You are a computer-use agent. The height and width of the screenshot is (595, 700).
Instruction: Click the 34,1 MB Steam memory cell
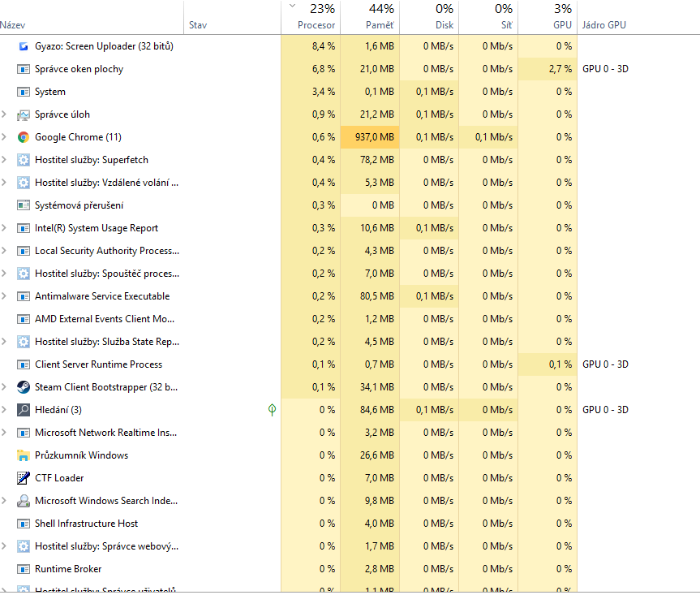point(370,387)
